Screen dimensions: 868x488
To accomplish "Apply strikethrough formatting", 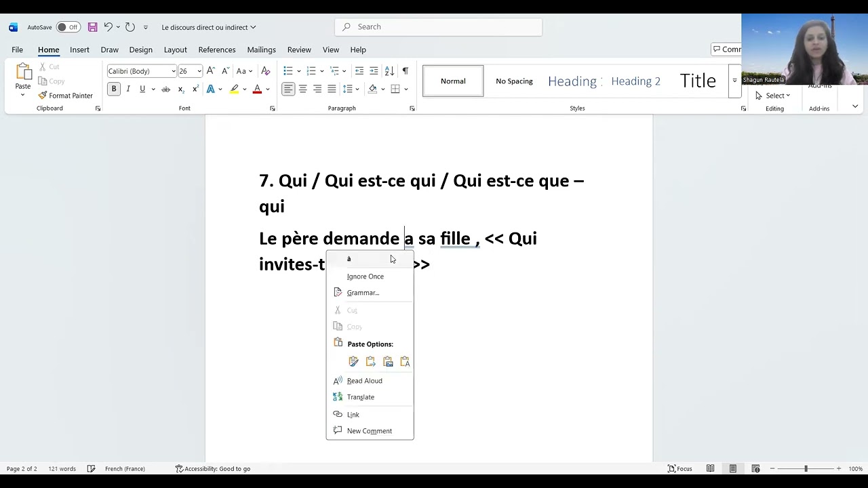I will 166,89.
